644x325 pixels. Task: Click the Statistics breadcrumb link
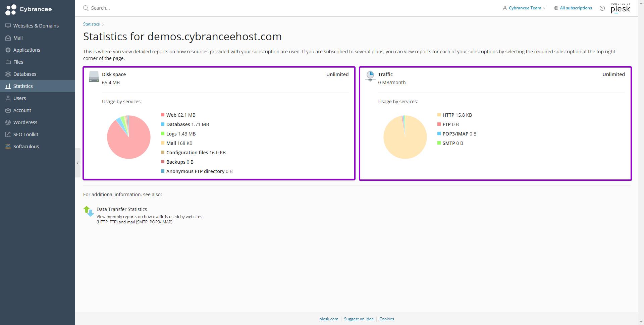pyautogui.click(x=91, y=24)
